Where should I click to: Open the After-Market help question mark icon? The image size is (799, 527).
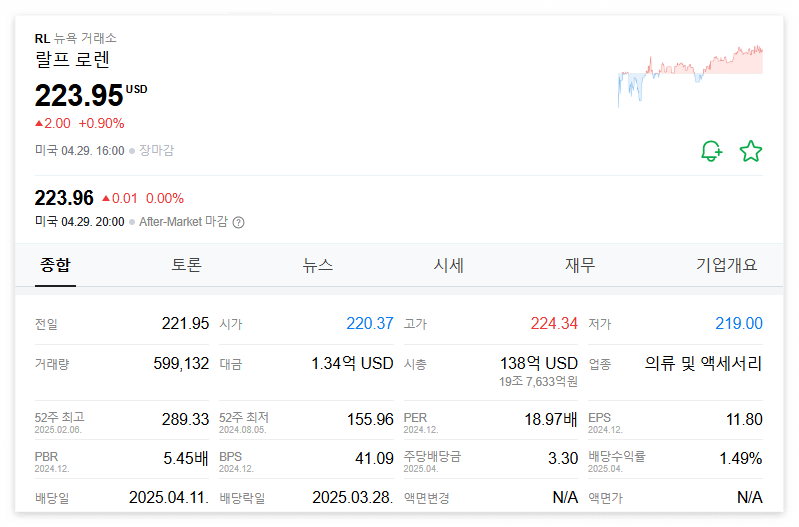click(238, 223)
